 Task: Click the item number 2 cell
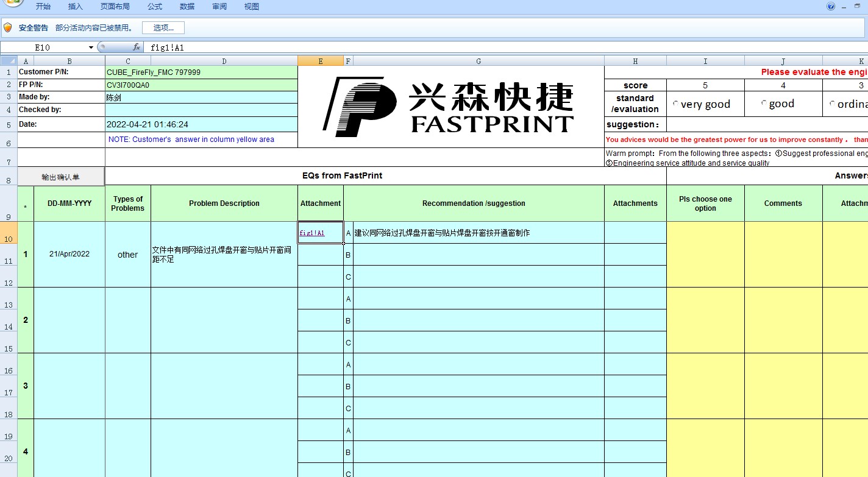26,320
